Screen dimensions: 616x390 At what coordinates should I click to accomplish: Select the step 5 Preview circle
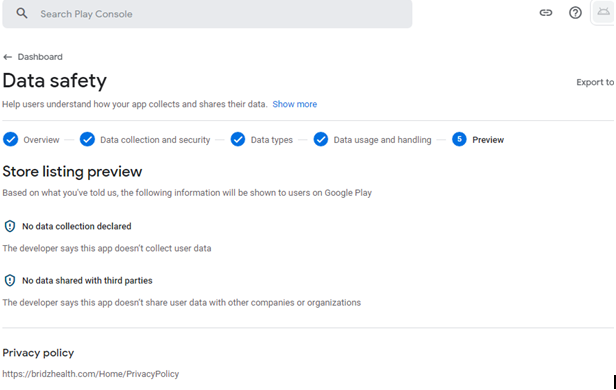tap(459, 139)
